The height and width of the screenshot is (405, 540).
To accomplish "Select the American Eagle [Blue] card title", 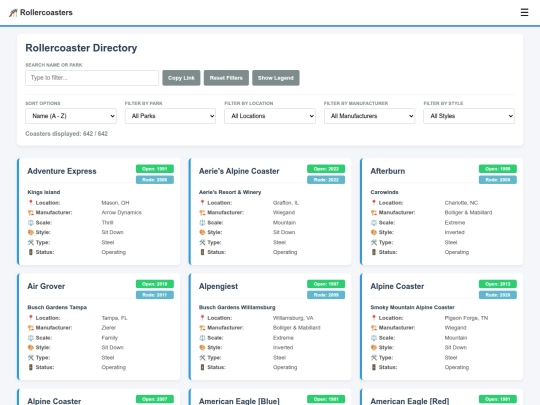I will (x=239, y=401).
